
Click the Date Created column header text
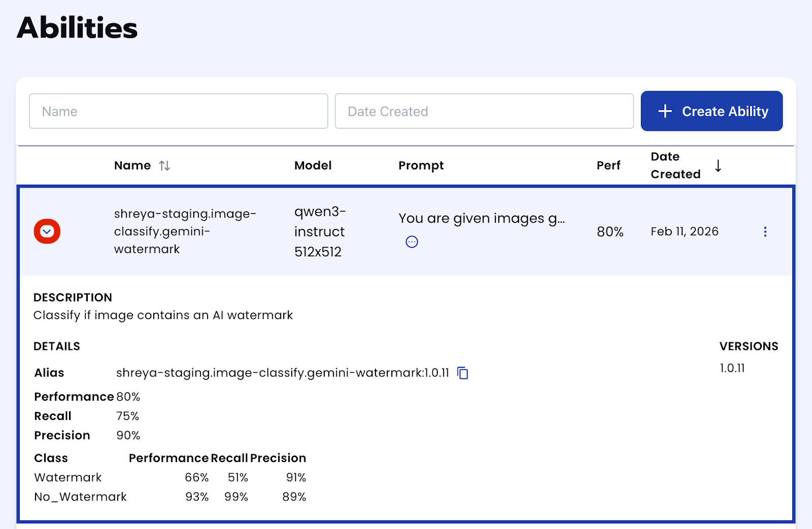(675, 165)
